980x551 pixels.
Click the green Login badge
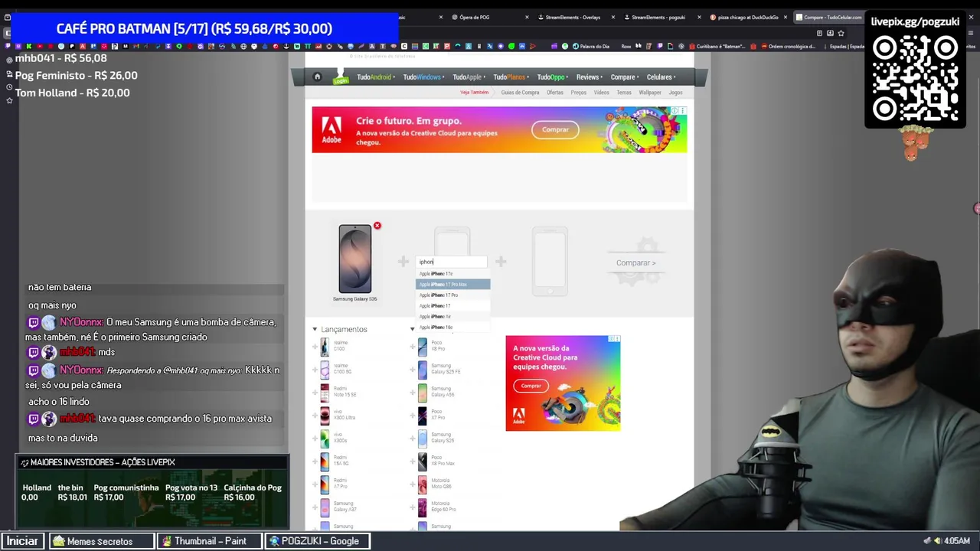coord(341,80)
